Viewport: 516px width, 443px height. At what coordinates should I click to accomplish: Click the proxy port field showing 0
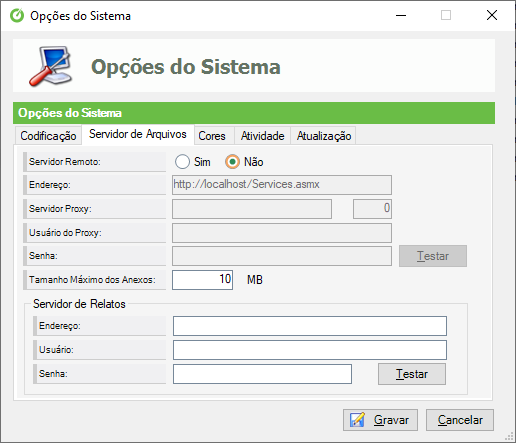[x=372, y=209]
